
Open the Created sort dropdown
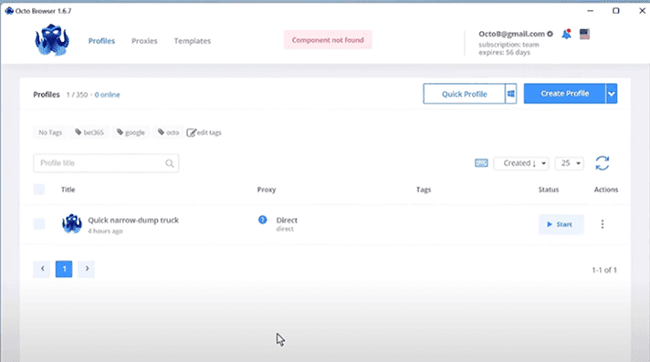[521, 163]
